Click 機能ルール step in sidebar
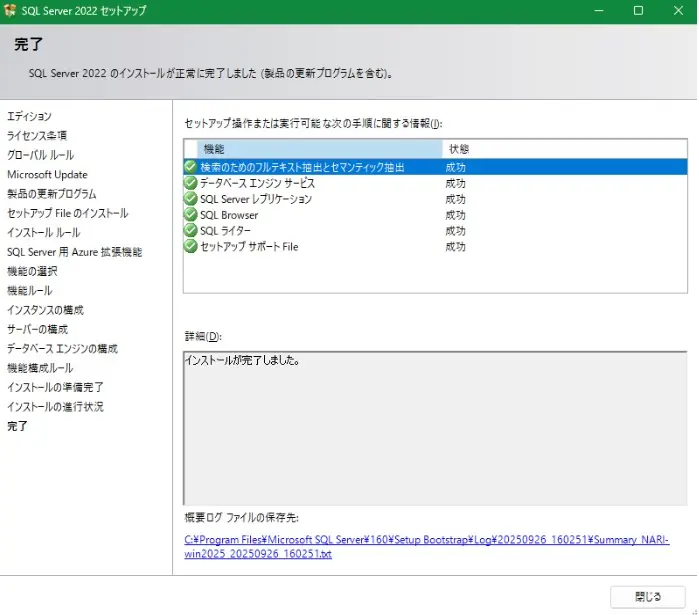699x615 pixels. [29, 291]
